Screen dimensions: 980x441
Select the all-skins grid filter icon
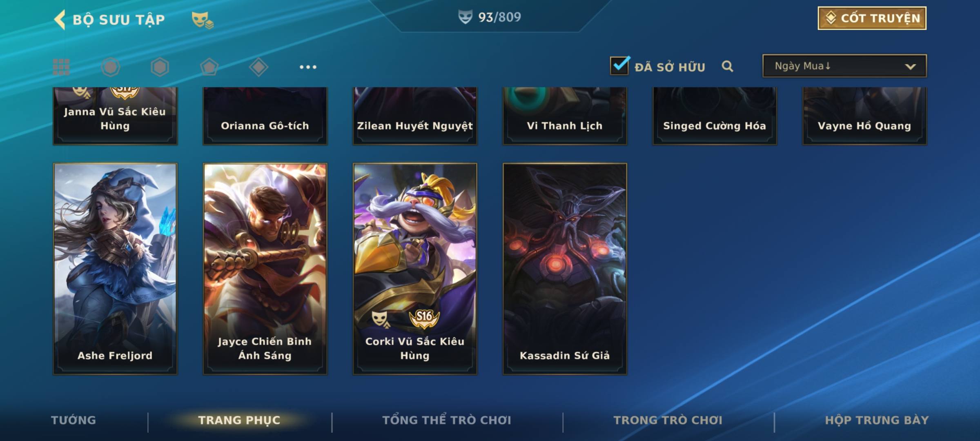click(61, 67)
